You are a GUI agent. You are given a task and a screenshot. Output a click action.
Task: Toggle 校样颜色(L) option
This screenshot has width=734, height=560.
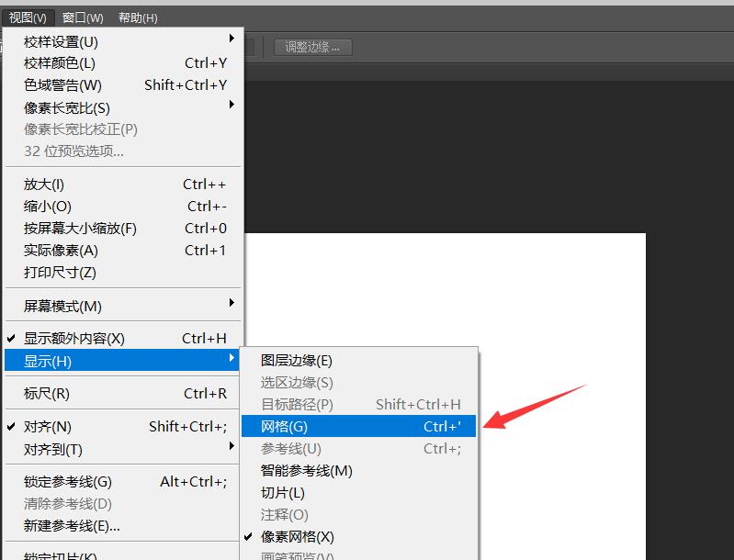coord(123,63)
